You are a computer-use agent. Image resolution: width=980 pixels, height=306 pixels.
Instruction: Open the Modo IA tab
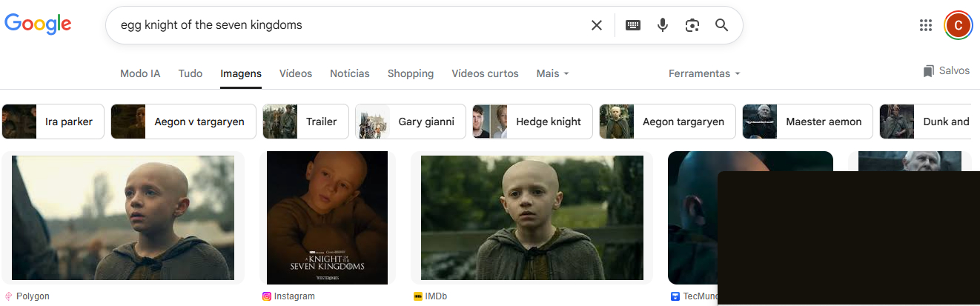[140, 73]
